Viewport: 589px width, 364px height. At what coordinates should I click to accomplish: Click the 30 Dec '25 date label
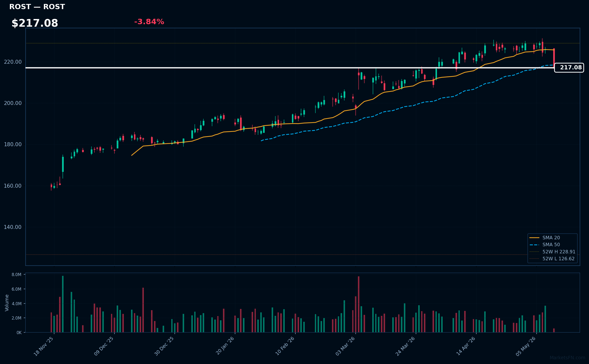pos(164,346)
